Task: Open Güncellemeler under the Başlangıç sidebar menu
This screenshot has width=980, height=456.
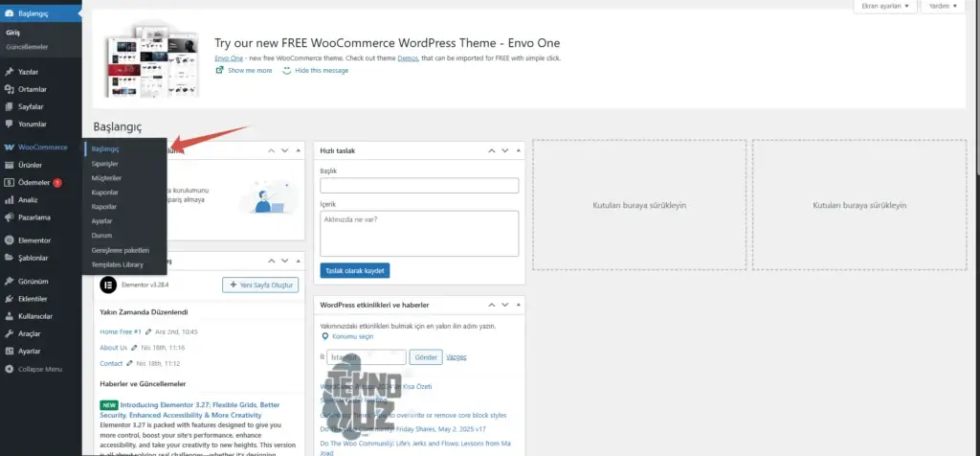Action: tap(27, 47)
